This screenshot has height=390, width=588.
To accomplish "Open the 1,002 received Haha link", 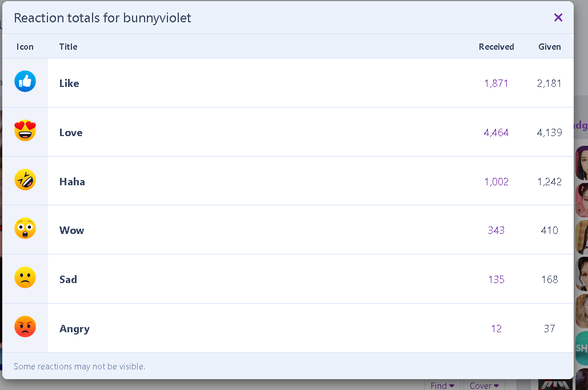I will (x=496, y=182).
